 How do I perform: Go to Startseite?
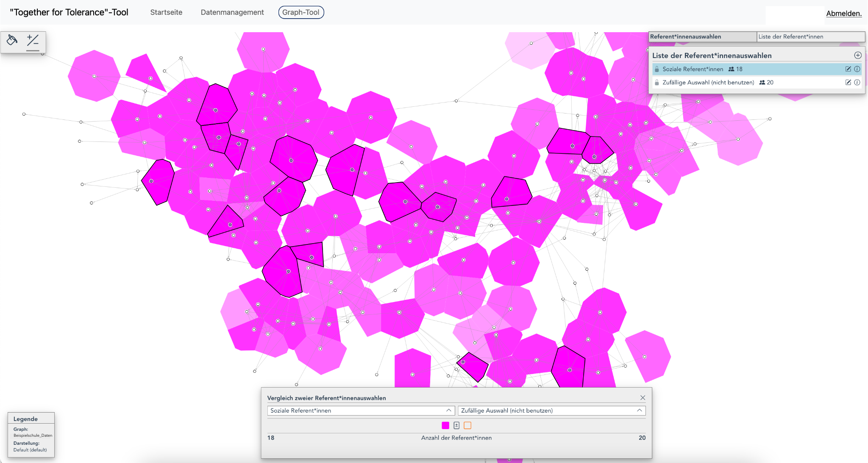pos(166,12)
